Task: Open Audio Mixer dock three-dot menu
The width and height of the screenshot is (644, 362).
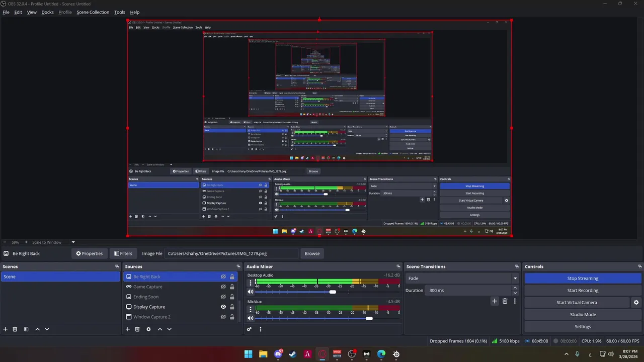Action: 261,329
